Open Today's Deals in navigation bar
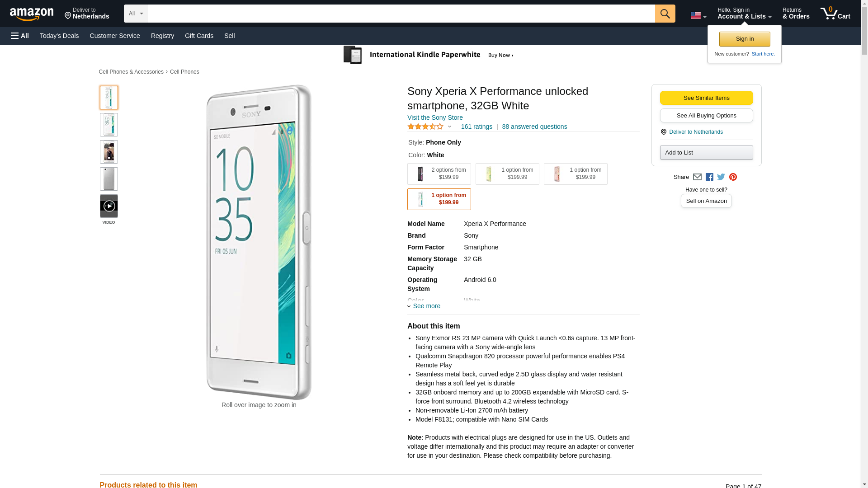Viewport: 868px width, 488px height. [x=59, y=36]
